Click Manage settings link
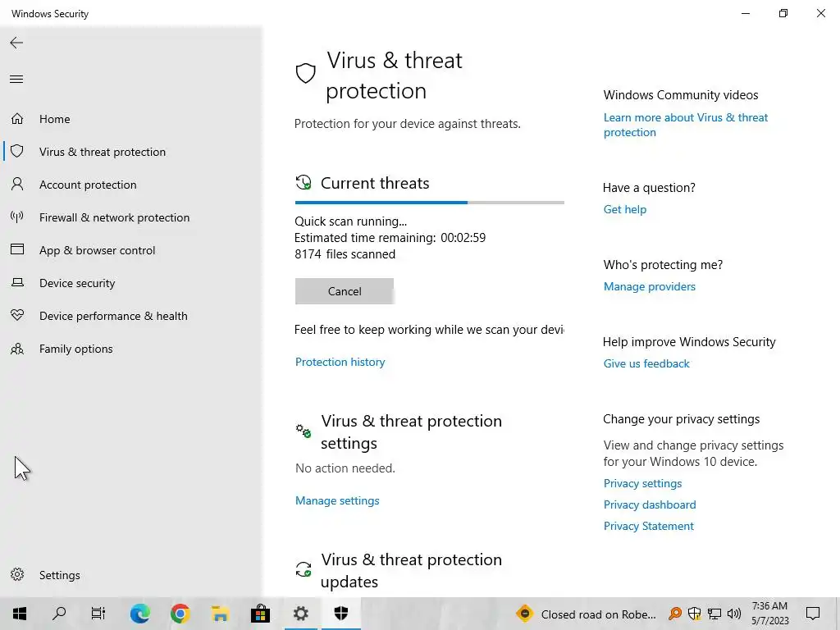This screenshot has width=840, height=630. click(337, 500)
